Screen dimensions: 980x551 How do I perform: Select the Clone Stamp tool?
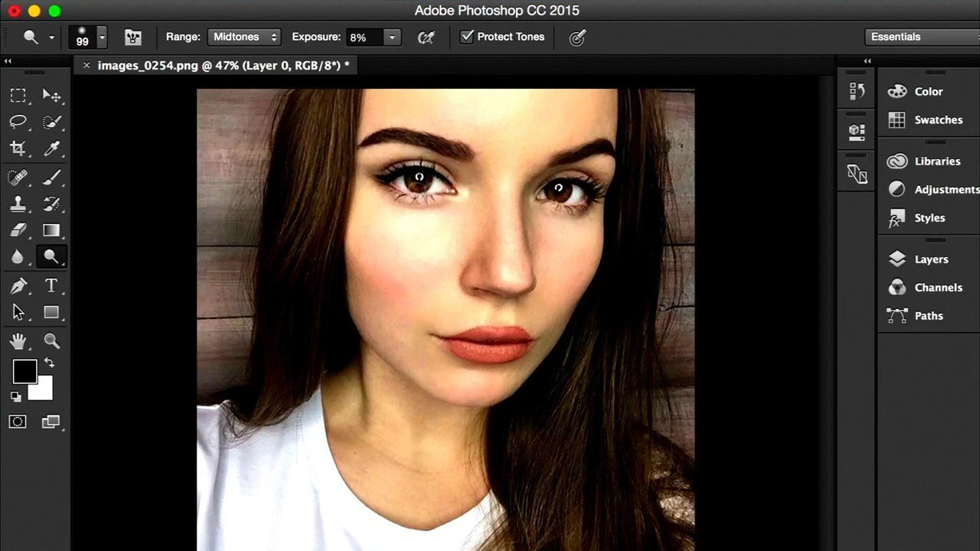[18, 204]
